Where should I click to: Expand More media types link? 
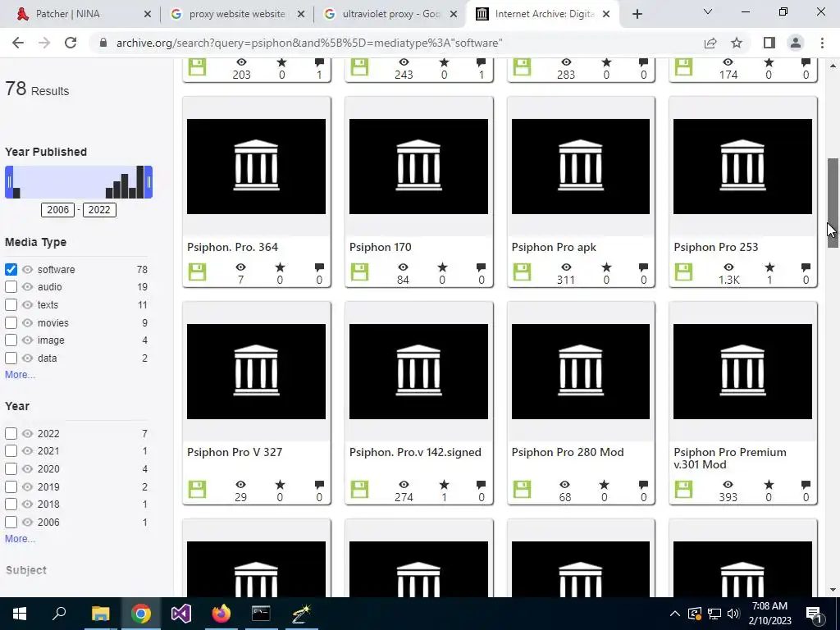pos(20,374)
